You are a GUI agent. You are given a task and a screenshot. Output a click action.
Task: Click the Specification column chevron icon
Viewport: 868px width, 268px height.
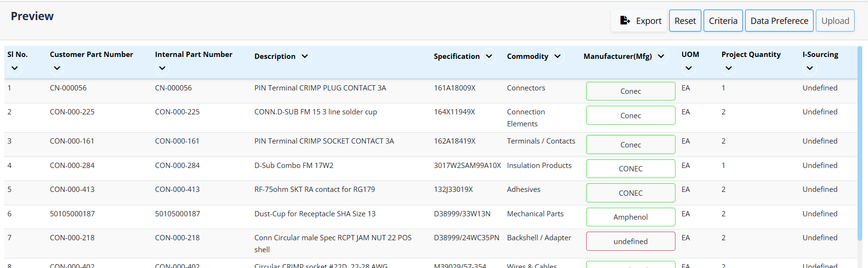coord(489,56)
